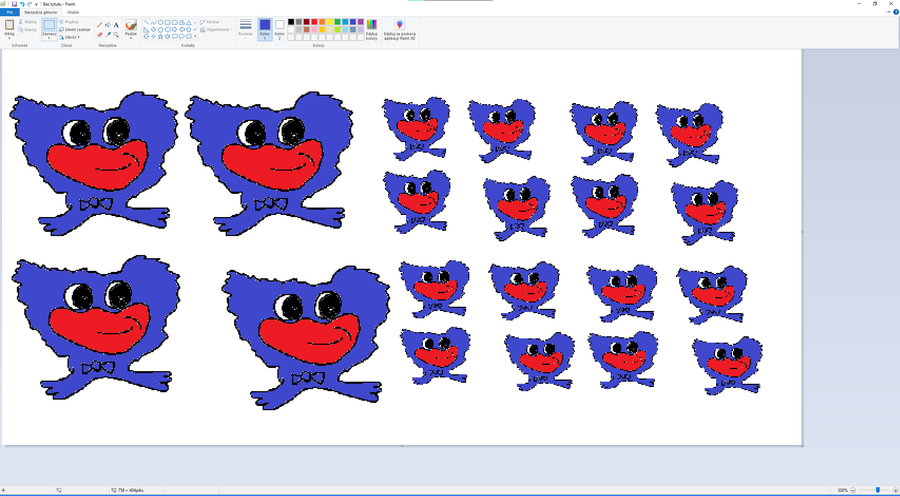
Task: Pick the line shape in Kształty gallery
Action: pos(147,22)
